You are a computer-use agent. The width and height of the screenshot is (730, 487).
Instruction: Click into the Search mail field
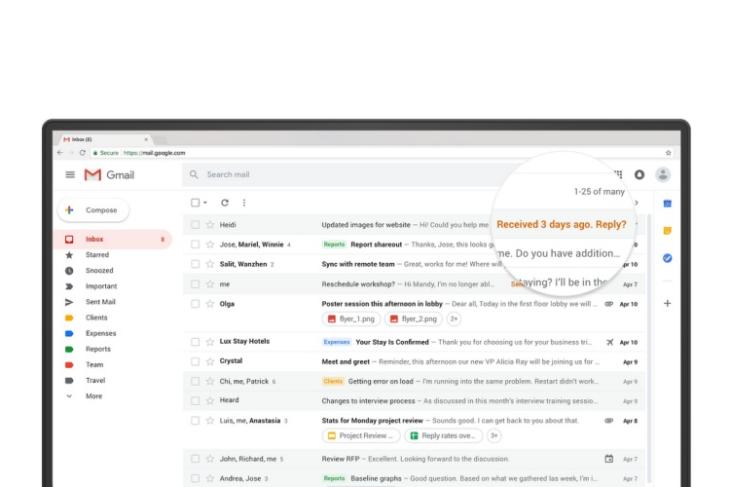340,175
